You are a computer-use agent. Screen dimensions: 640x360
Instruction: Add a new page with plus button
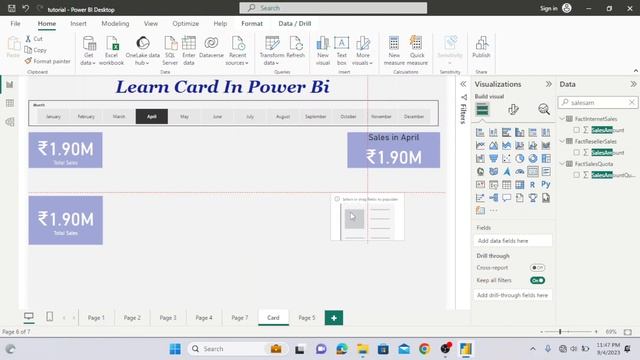click(x=334, y=318)
